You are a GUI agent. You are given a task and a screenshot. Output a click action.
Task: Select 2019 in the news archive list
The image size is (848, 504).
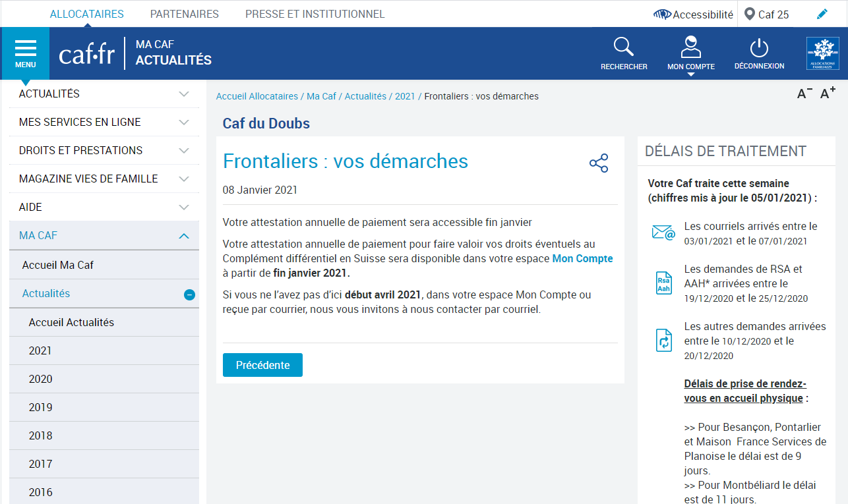[40, 407]
